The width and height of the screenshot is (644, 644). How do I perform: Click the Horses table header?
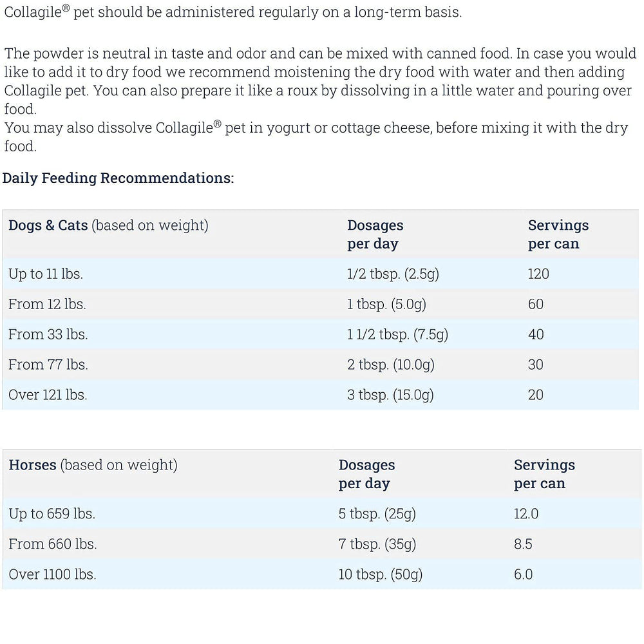click(x=93, y=465)
